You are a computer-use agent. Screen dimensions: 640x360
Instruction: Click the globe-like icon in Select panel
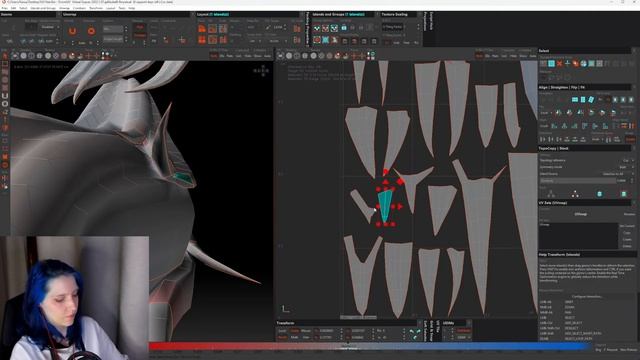(x=583, y=64)
